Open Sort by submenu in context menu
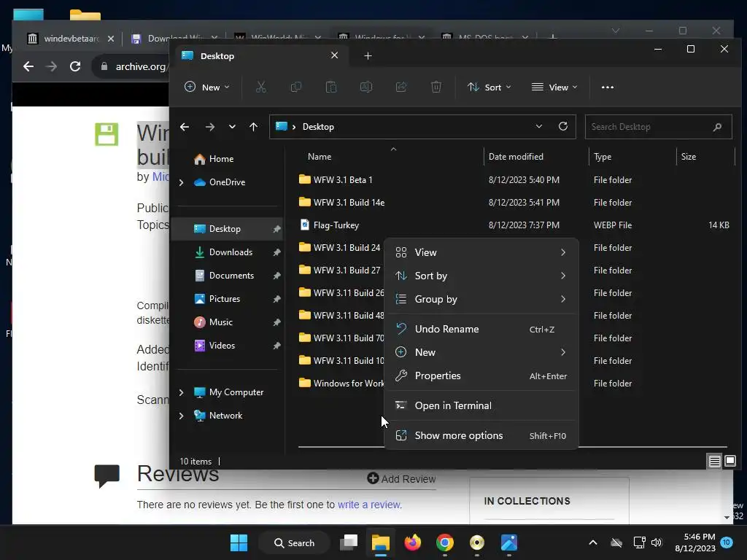The image size is (747, 560). pos(481,276)
